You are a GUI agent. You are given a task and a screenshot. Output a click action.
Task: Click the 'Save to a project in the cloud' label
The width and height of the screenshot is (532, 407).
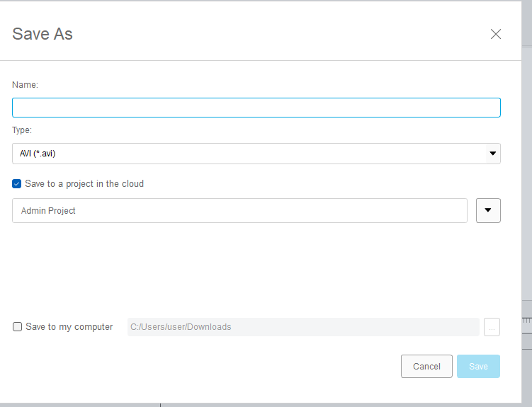(x=84, y=184)
